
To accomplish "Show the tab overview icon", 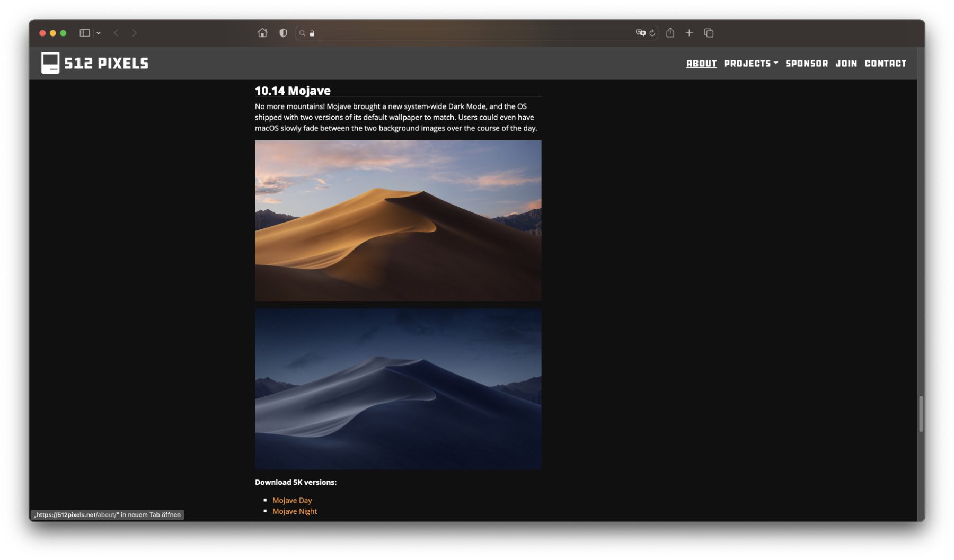I will click(709, 33).
